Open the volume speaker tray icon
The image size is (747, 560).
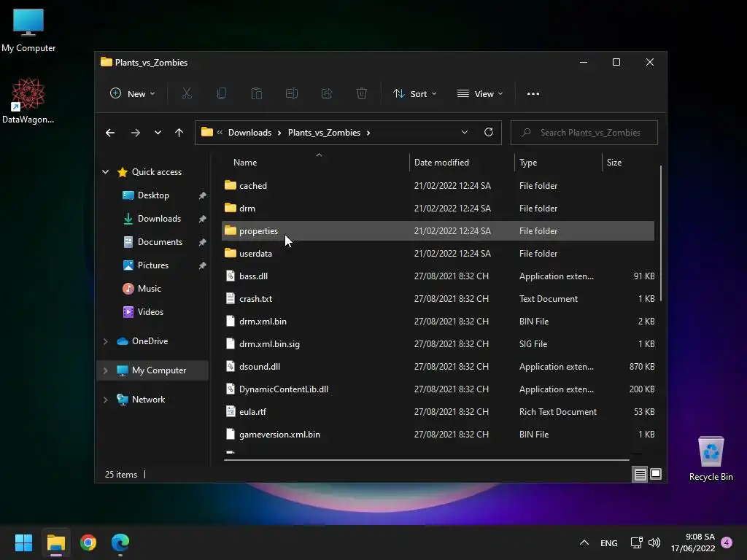click(654, 542)
